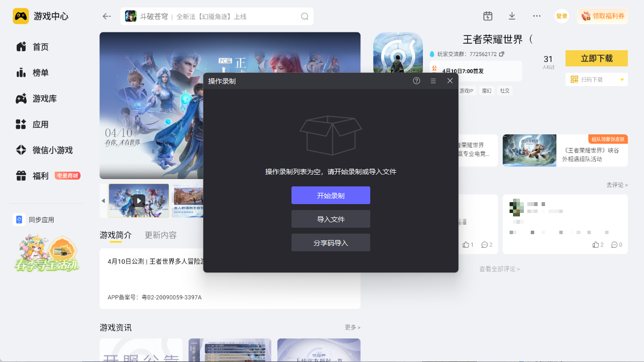644x362 pixels.
Task: Click the 开始录制 button
Action: [x=330, y=195]
